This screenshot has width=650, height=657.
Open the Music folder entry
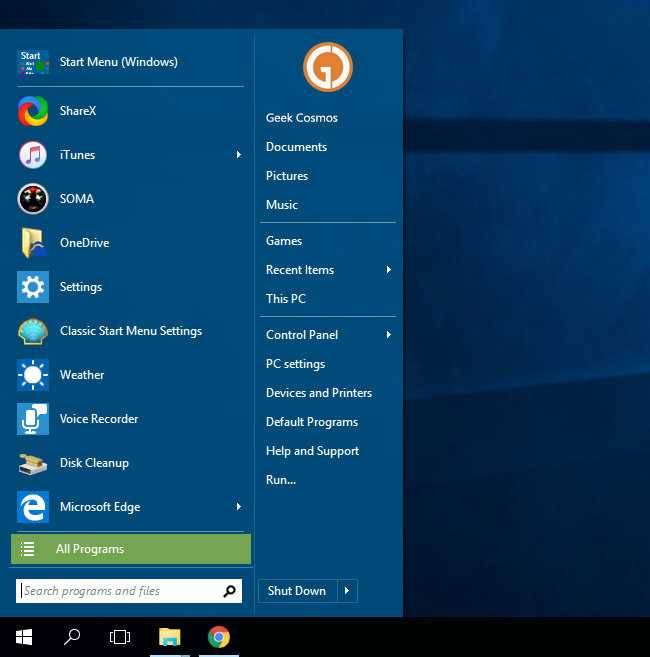282,204
